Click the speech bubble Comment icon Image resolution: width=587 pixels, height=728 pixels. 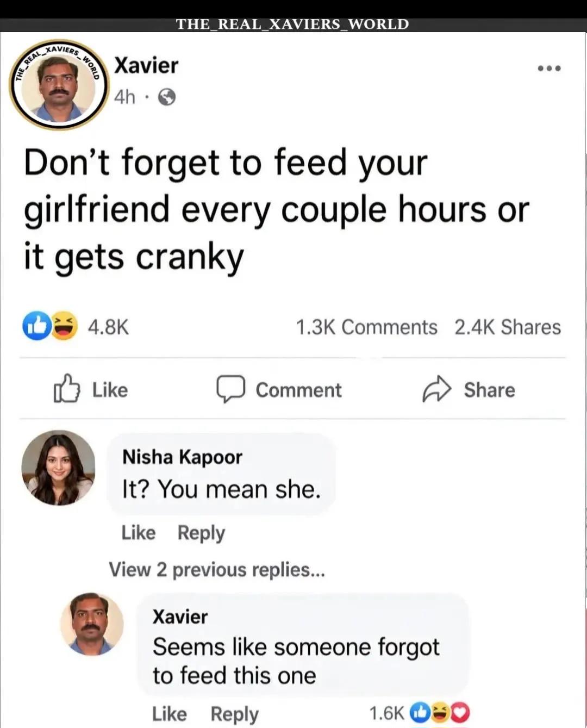pos(230,389)
